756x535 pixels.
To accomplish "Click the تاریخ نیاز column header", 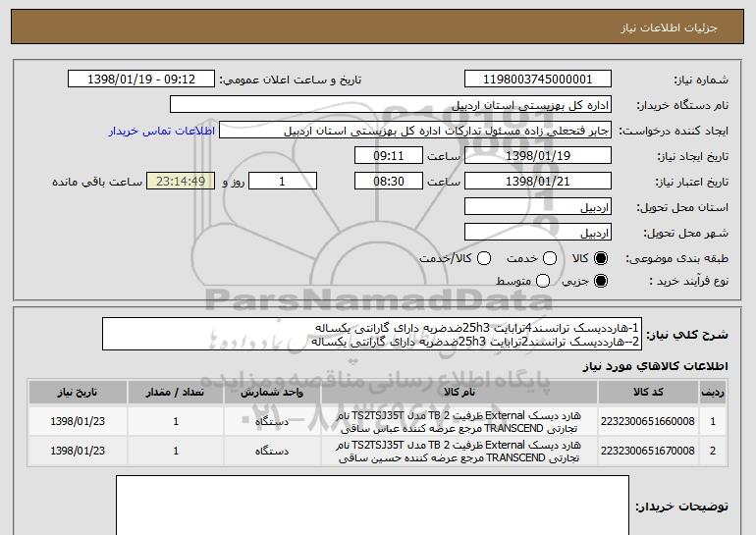I will pyautogui.click(x=78, y=392).
